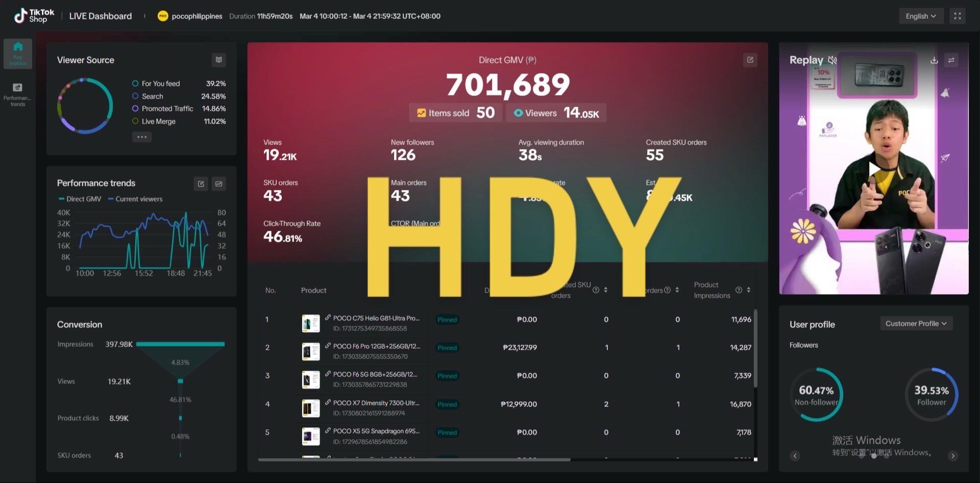The width and height of the screenshot is (980, 483).
Task: Click the pocophilippines account avatar
Action: click(x=162, y=16)
